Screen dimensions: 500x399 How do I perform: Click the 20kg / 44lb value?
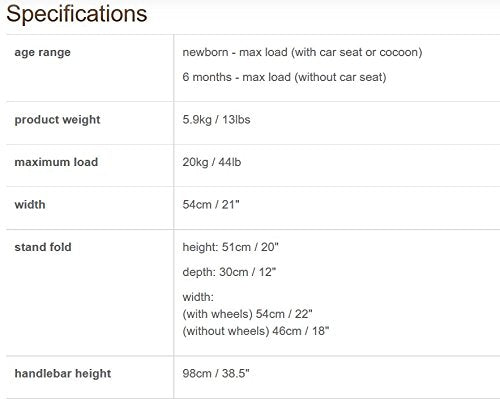point(212,162)
